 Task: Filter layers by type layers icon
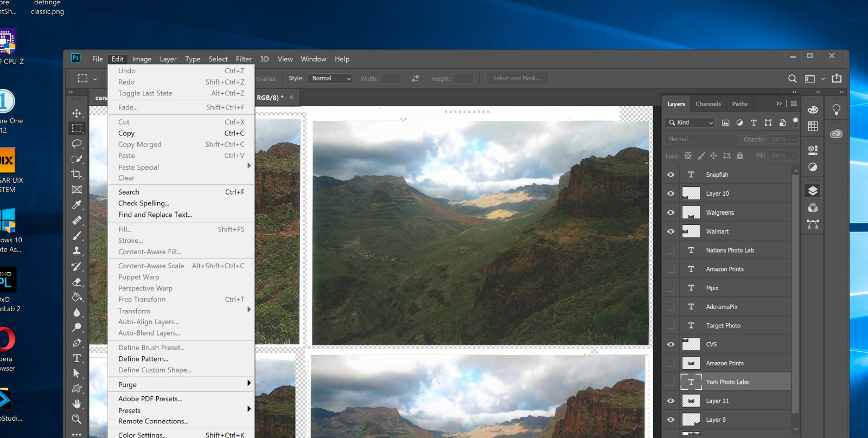(754, 123)
